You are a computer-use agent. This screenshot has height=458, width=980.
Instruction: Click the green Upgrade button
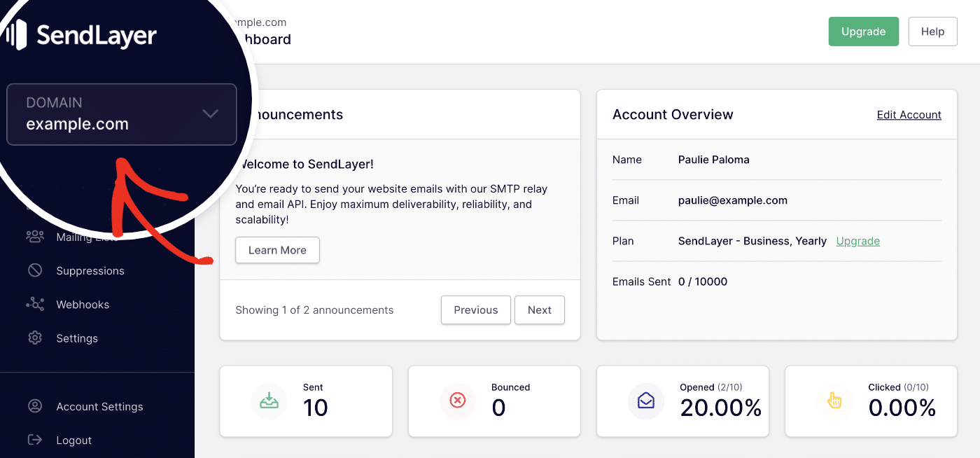[x=863, y=32]
